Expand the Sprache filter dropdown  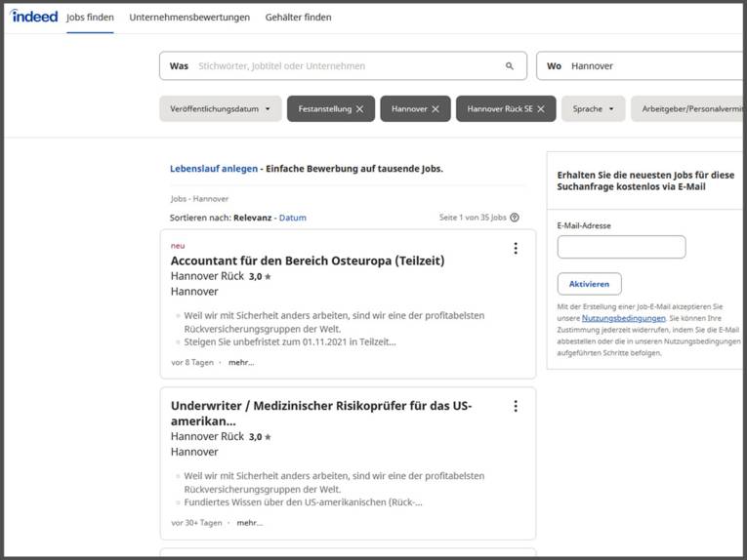[x=594, y=109]
